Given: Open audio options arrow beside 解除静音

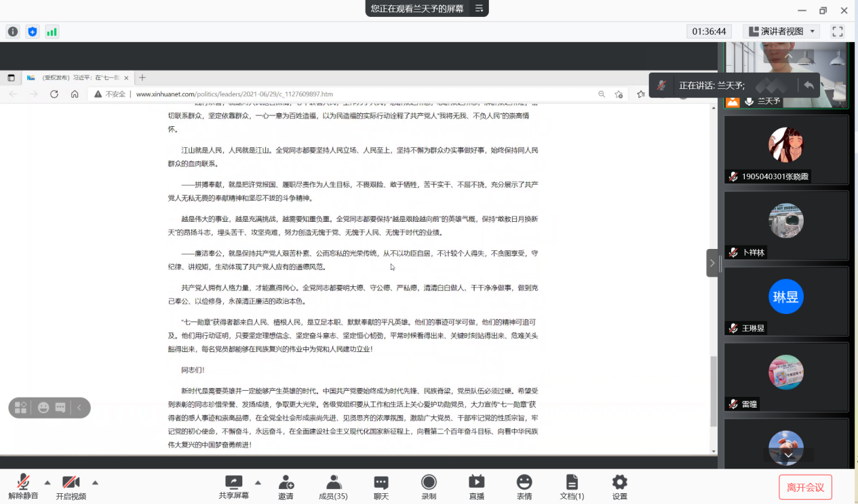Looking at the screenshot, I should point(47,483).
